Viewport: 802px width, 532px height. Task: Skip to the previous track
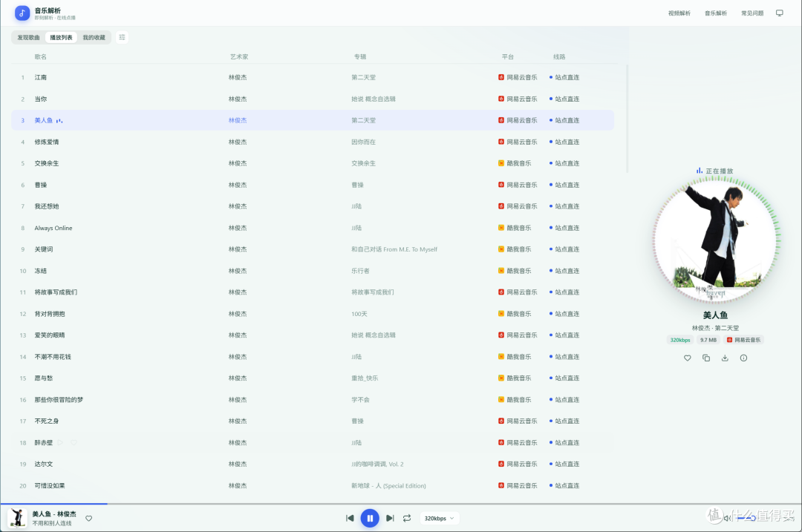click(x=350, y=518)
